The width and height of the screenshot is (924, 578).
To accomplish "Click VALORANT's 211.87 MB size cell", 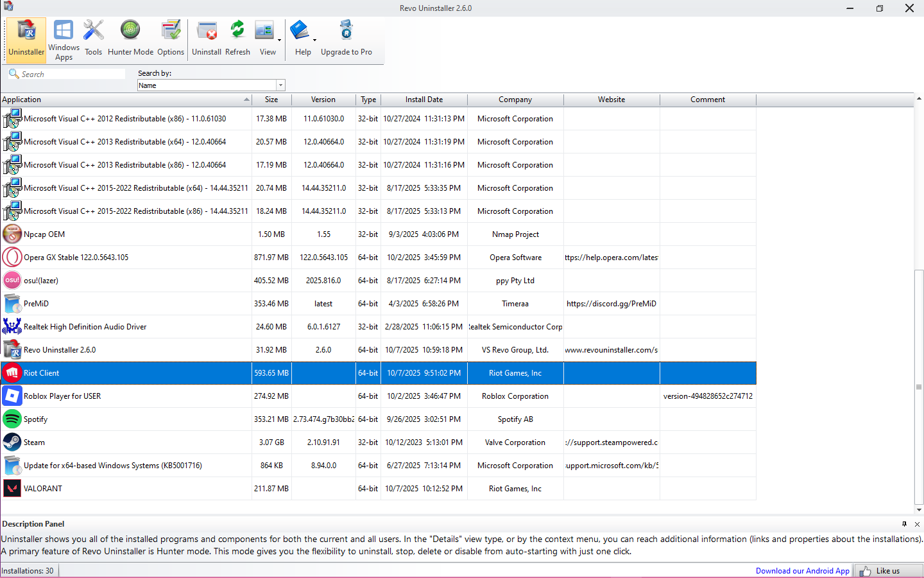I will click(271, 489).
